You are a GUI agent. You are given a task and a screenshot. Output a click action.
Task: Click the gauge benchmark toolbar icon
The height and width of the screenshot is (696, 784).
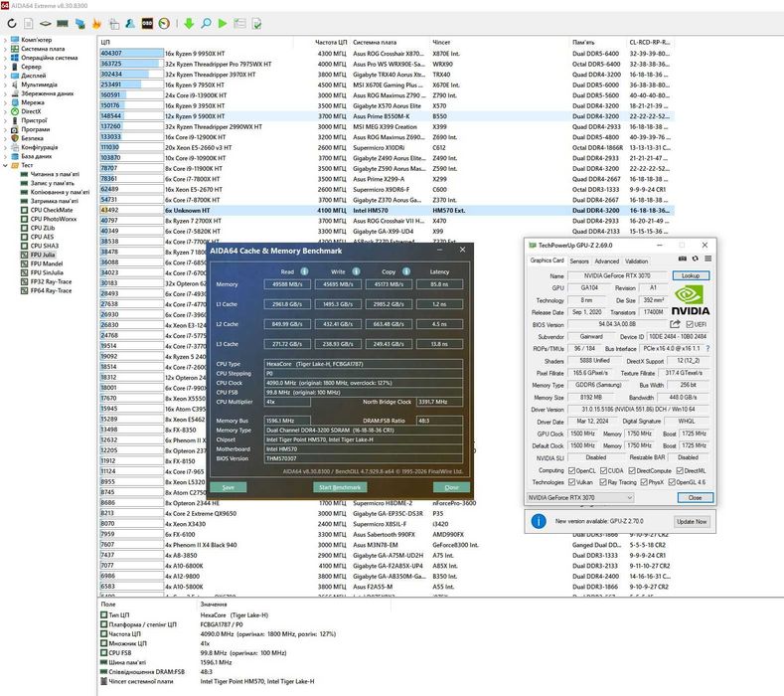[x=164, y=24]
